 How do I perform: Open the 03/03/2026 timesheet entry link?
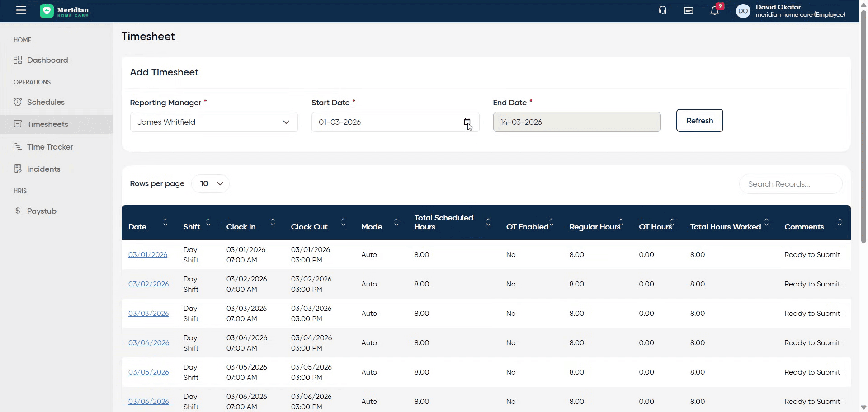pyautogui.click(x=148, y=314)
